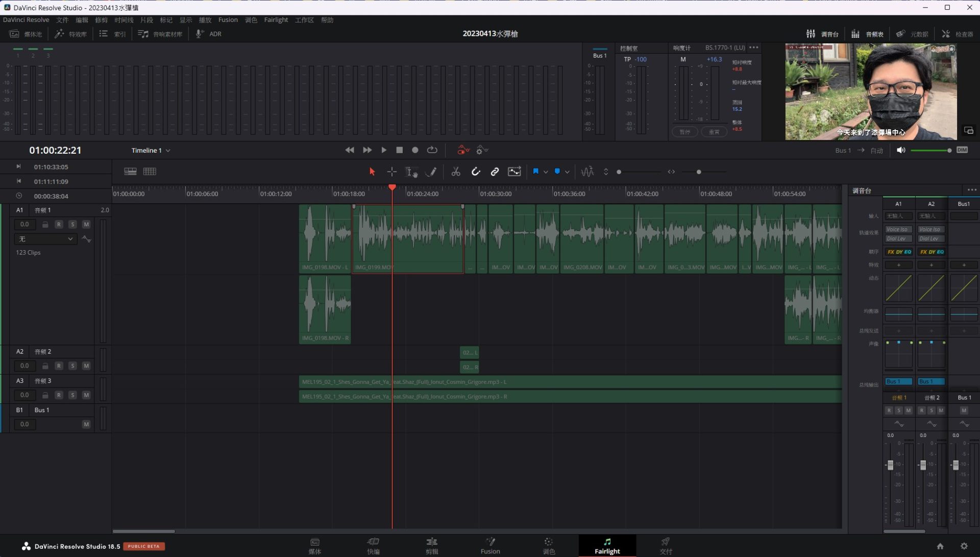
Task: Select the pencil automation tool
Action: coord(431,172)
